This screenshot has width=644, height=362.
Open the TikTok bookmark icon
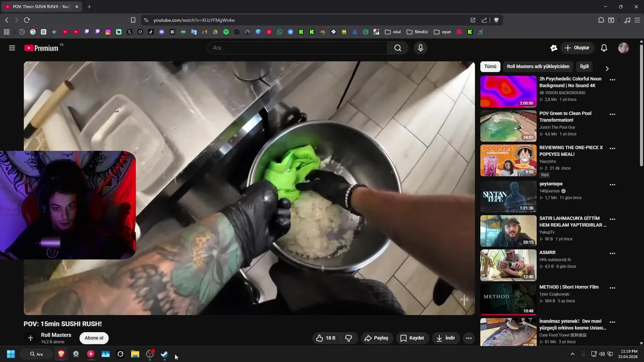(x=150, y=32)
